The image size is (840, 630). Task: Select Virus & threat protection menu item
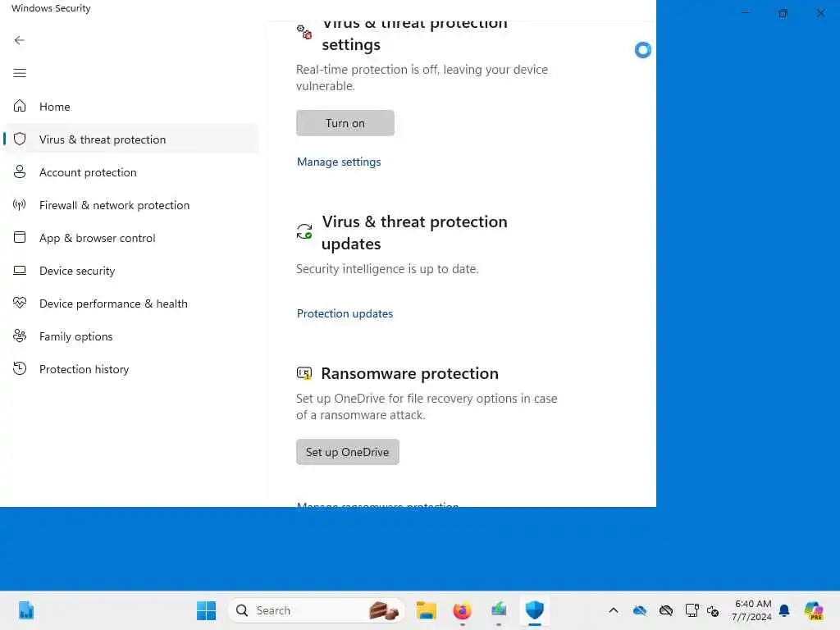131,139
